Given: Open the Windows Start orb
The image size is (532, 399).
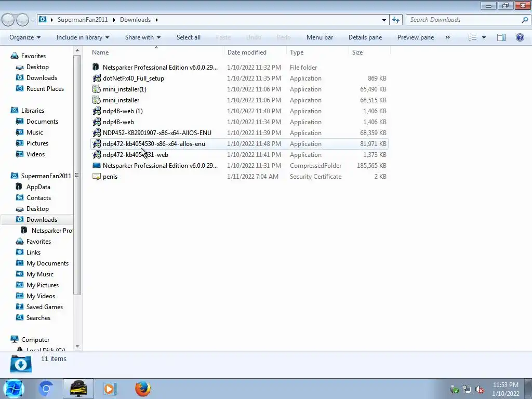Looking at the screenshot, I should tap(14, 389).
